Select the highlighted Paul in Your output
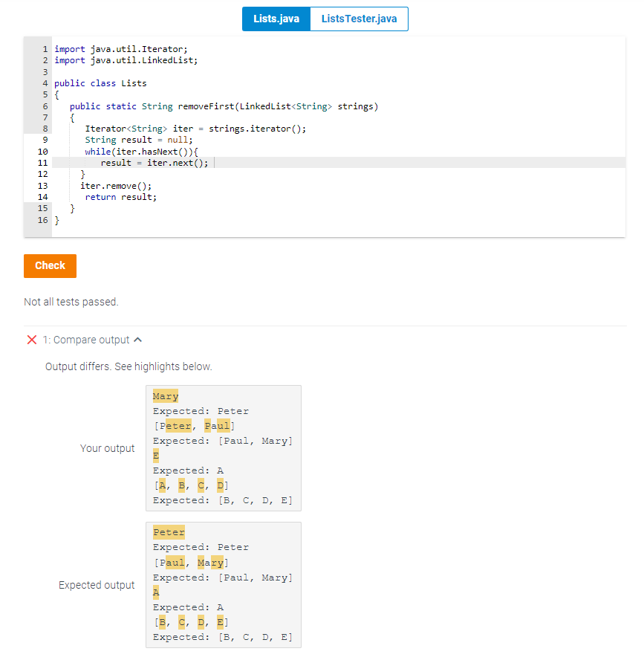Screen dimensions: 644x663 [218, 425]
